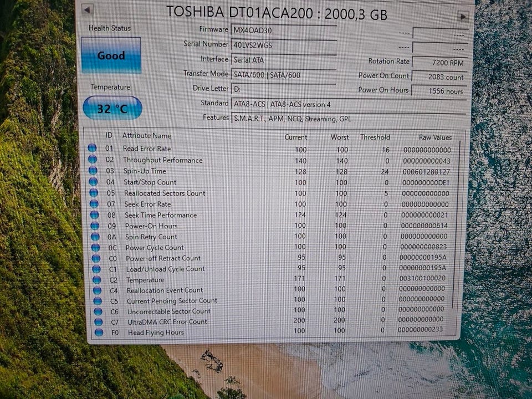532x399 pixels.
Task: Click the Raw Values column header
Action: (x=435, y=137)
